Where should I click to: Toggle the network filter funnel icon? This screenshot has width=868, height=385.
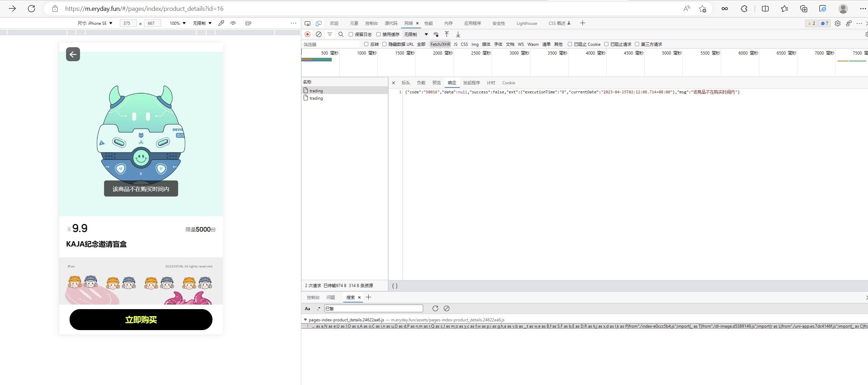(x=330, y=34)
